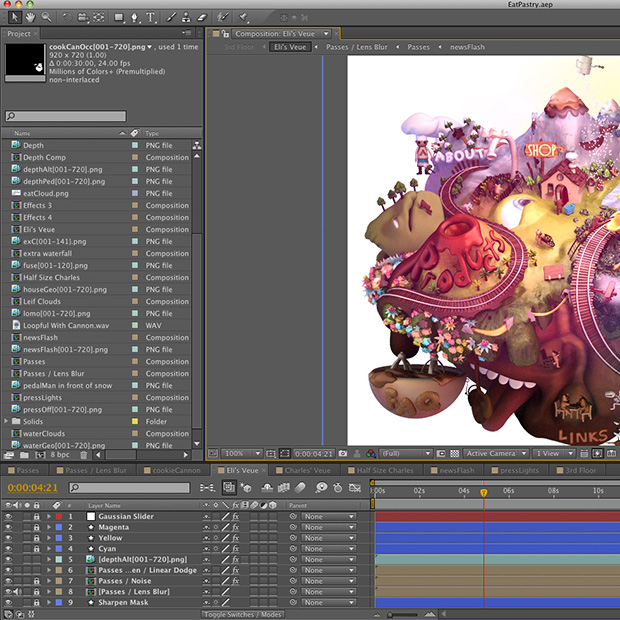Viewport: 620px width, 620px height.
Task: Take a snapshot with the camera icon
Action: [342, 454]
